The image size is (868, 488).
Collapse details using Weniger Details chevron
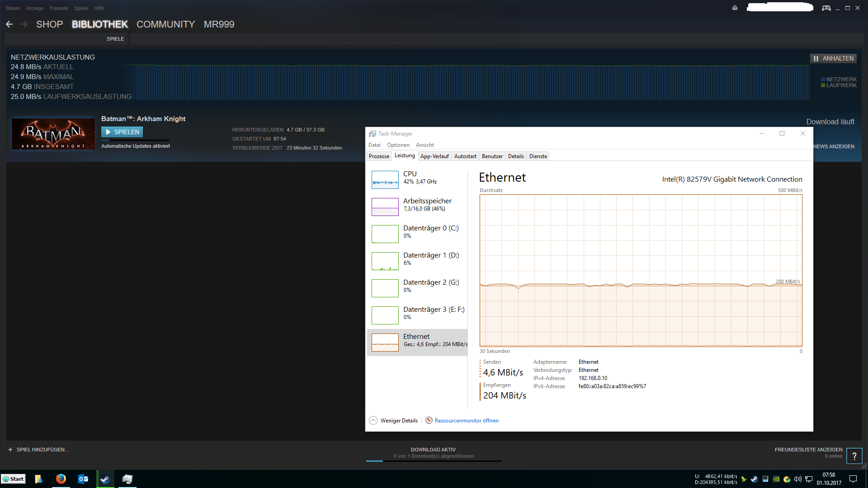(373, 421)
